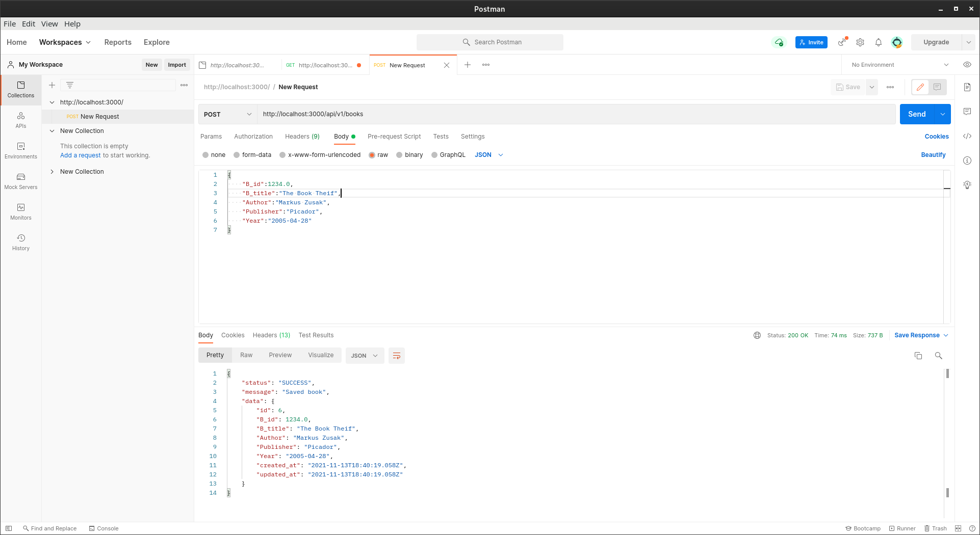Toggle line wrap in response
Viewport: 980px width, 535px height.
click(x=397, y=356)
